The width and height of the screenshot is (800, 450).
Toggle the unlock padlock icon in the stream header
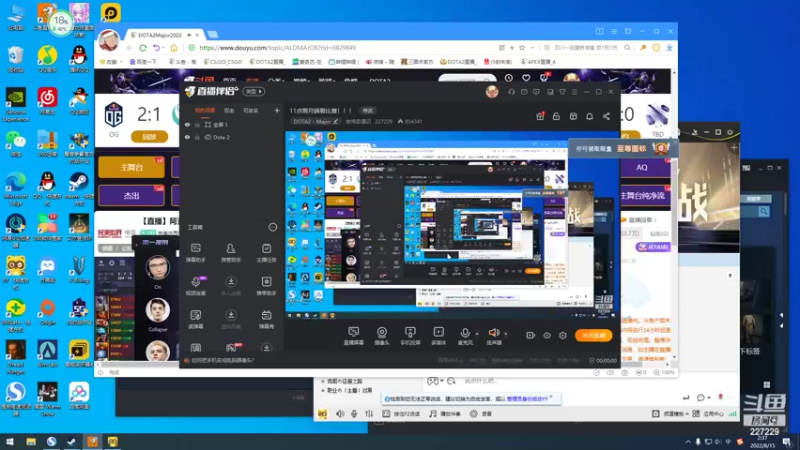[556, 116]
